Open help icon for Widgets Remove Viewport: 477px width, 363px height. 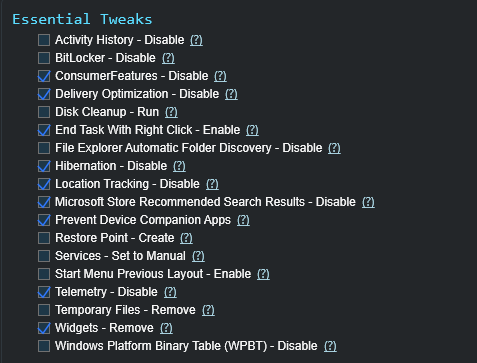pos(166,328)
